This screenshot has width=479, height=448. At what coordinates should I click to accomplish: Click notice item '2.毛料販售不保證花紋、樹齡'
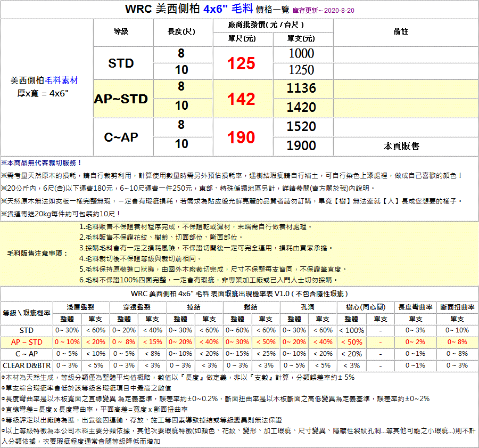161,237
